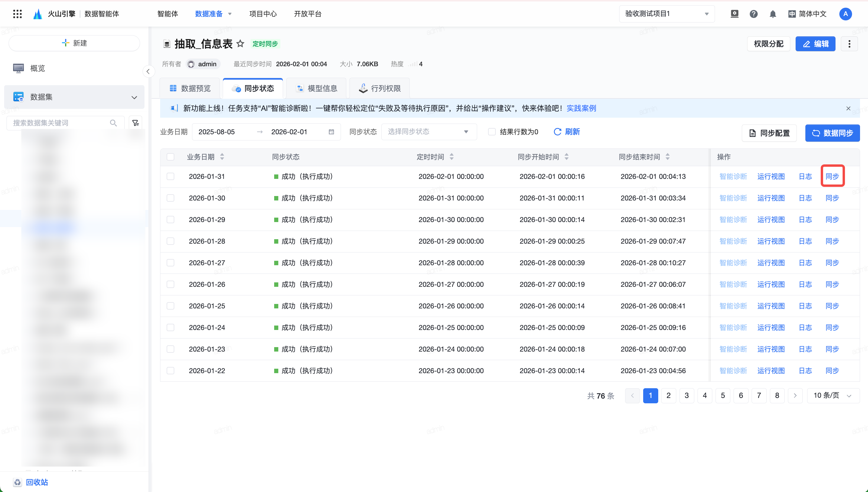Expand the 10 条/页 page size dropdown

[x=833, y=395]
